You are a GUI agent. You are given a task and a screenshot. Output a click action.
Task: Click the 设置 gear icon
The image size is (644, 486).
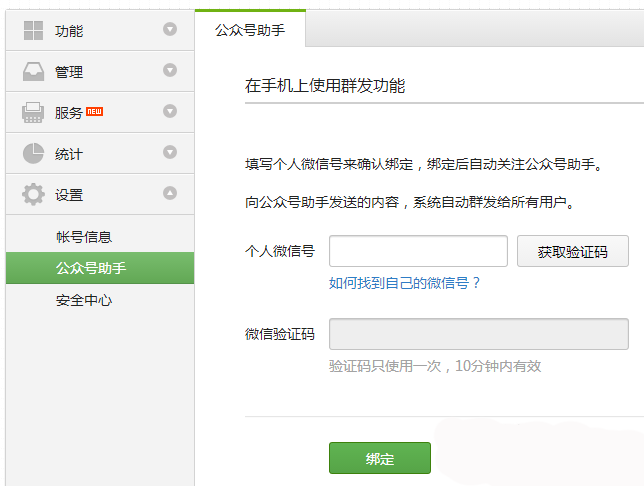[33, 194]
